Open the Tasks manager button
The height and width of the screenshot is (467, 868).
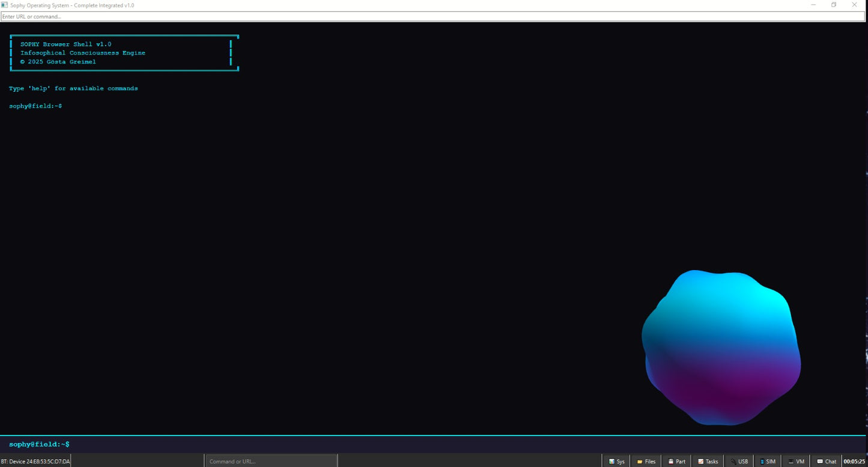(x=708, y=461)
